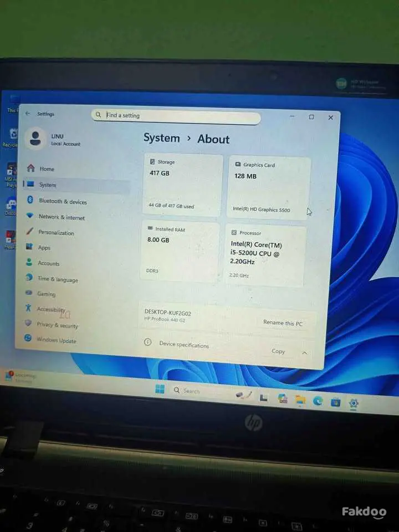
Task: Click the Accessibility figure icon
Action: click(28, 308)
